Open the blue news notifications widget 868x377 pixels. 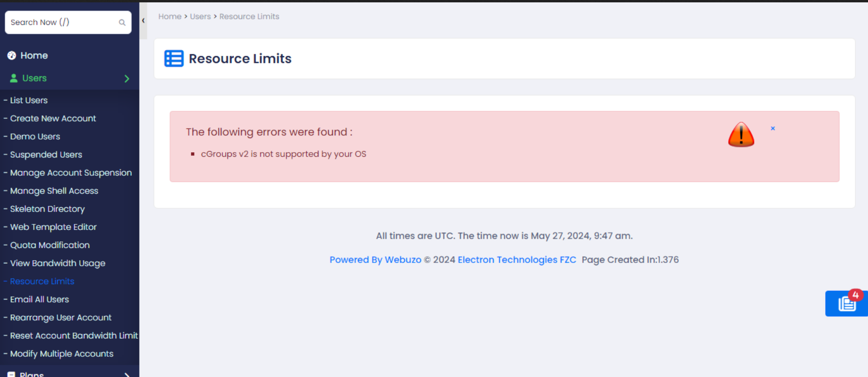(846, 303)
